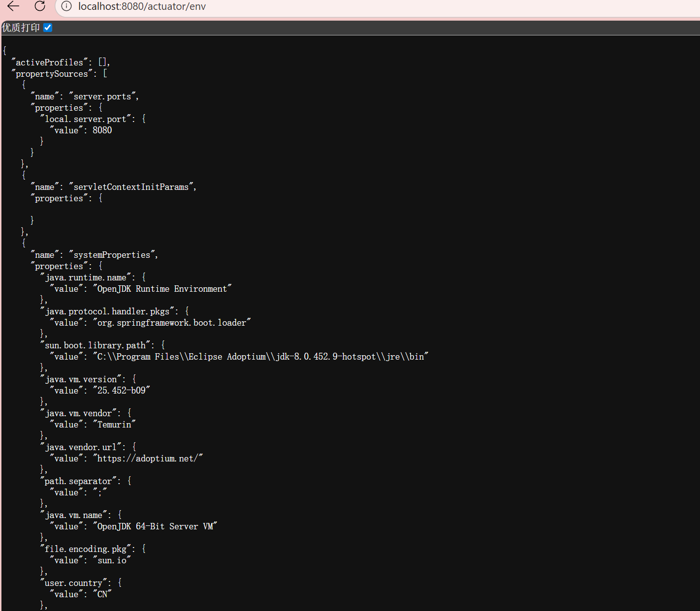Click the "activeProfiles" key
The width and height of the screenshot is (700, 611).
[x=49, y=62]
